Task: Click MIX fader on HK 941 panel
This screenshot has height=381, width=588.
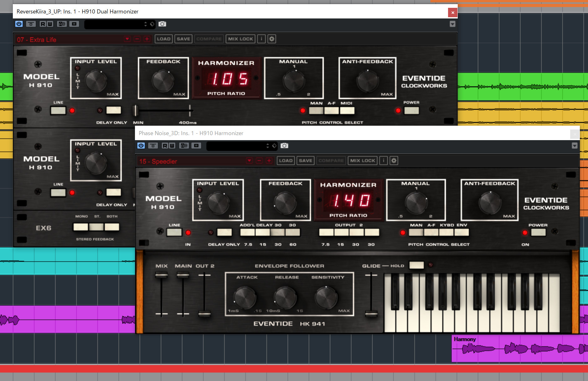Action: [x=162, y=275]
